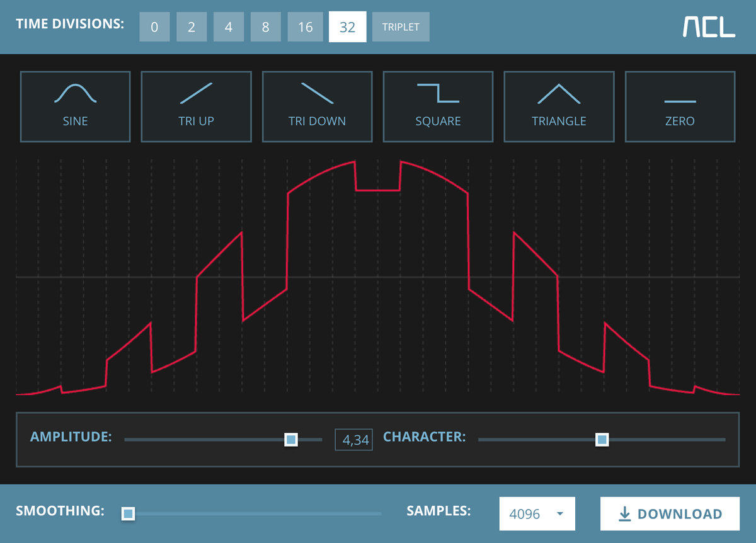Choose the Tri Up waveform icon
756x543 pixels.
pyautogui.click(x=196, y=106)
